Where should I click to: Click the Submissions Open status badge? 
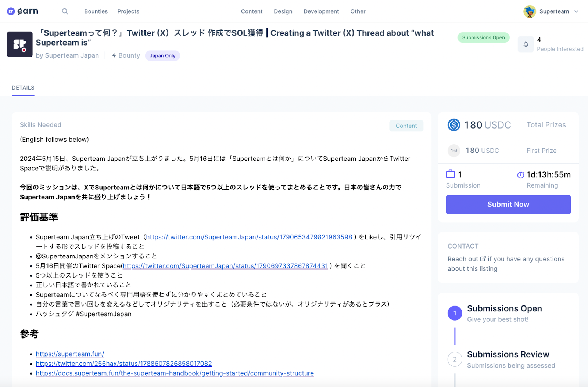(483, 37)
